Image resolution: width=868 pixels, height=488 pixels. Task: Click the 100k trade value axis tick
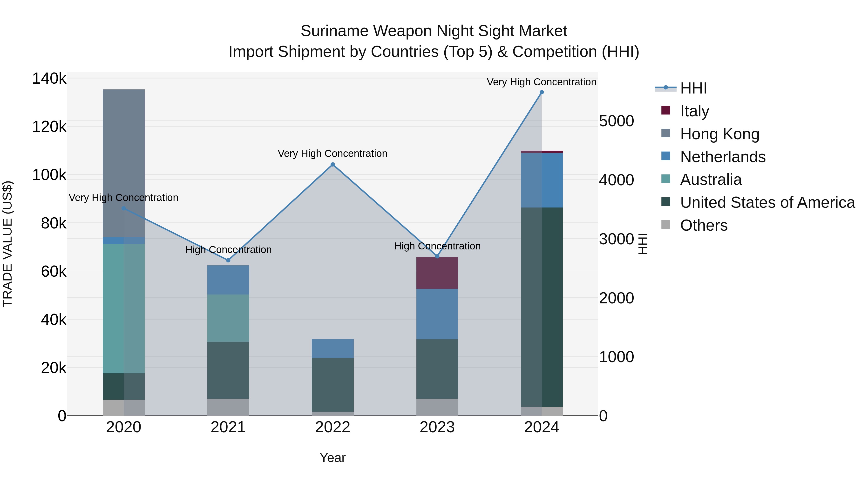(x=49, y=175)
